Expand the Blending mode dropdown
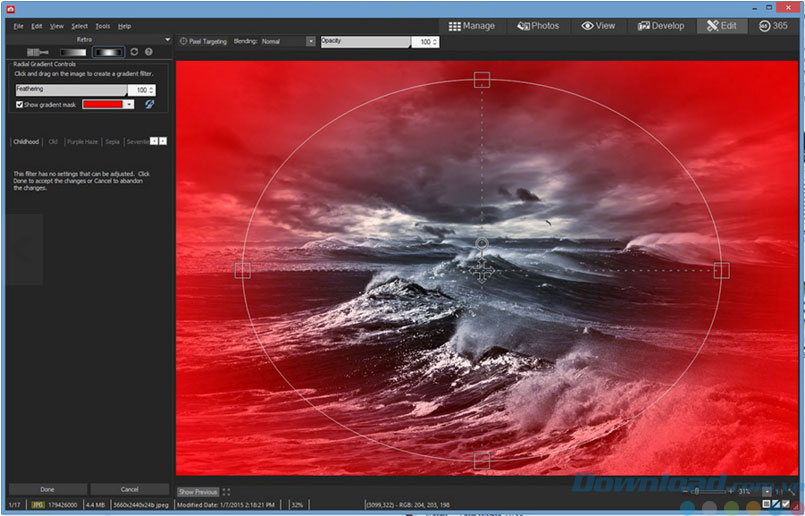The image size is (805, 516). coord(310,42)
